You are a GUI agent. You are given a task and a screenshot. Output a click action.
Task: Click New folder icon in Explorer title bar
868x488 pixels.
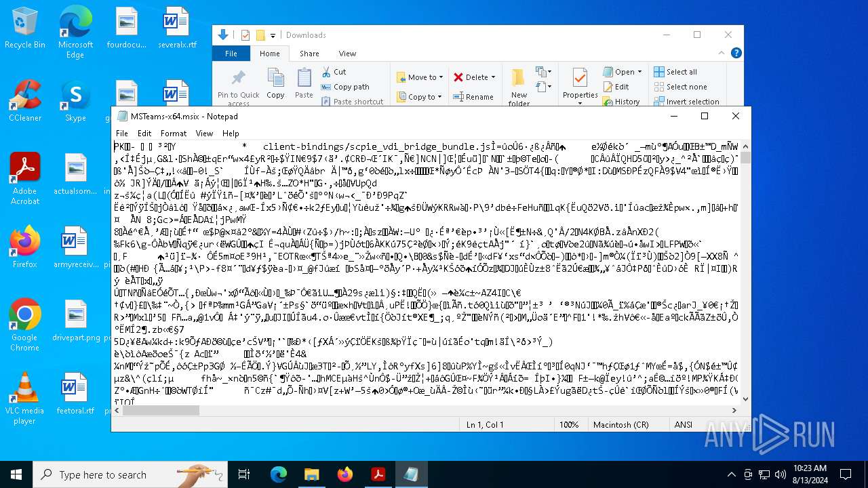coord(260,35)
